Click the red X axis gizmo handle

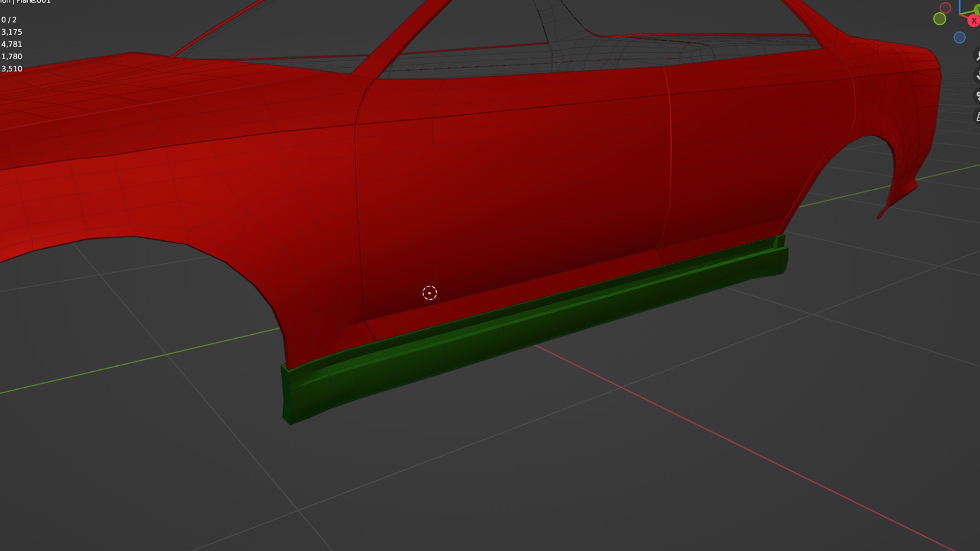(973, 21)
